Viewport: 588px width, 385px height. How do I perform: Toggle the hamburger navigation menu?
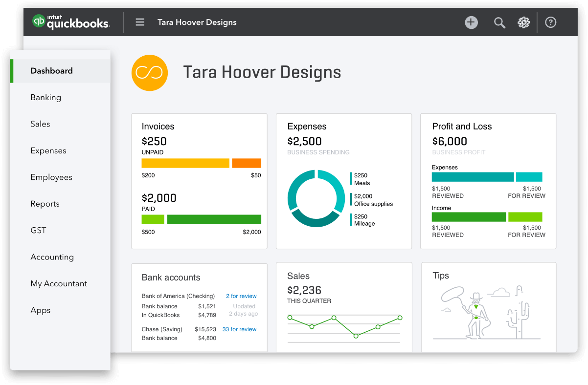(x=140, y=22)
